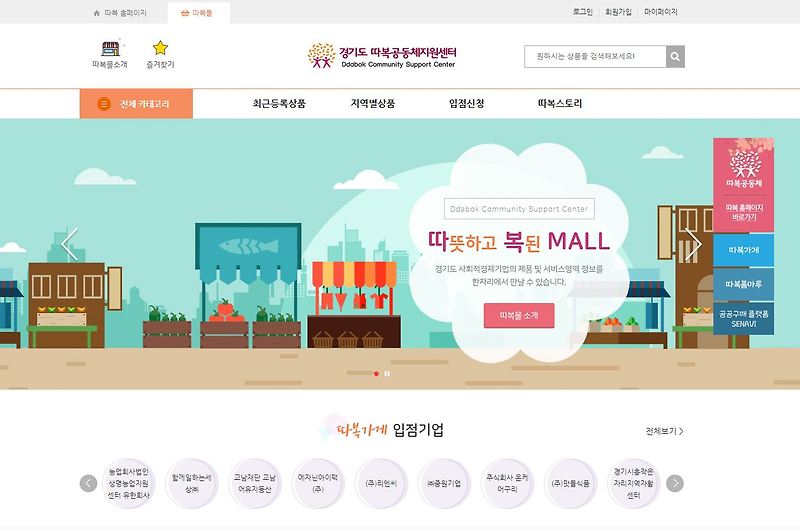Screen dimensions: 800x530
Task: Select the red carousel indicator dot
Action: [377, 374]
